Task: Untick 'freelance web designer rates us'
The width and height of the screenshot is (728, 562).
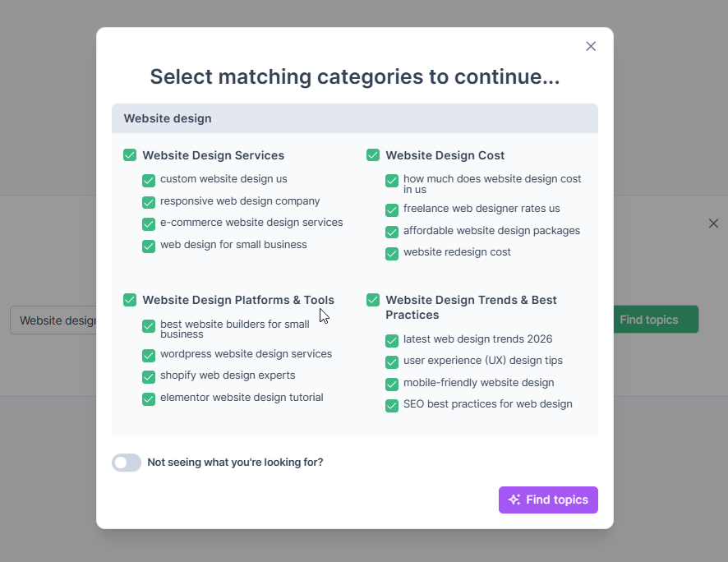Action: 392,210
